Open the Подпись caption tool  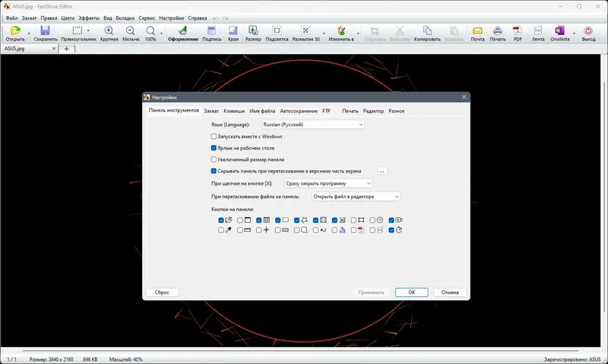coord(211,30)
